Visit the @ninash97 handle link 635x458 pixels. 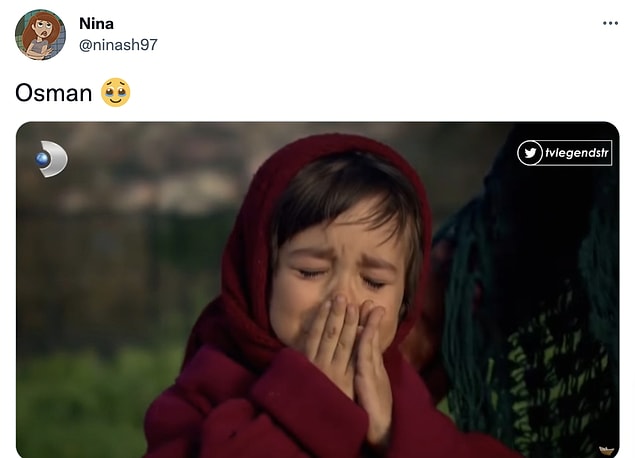(118, 45)
